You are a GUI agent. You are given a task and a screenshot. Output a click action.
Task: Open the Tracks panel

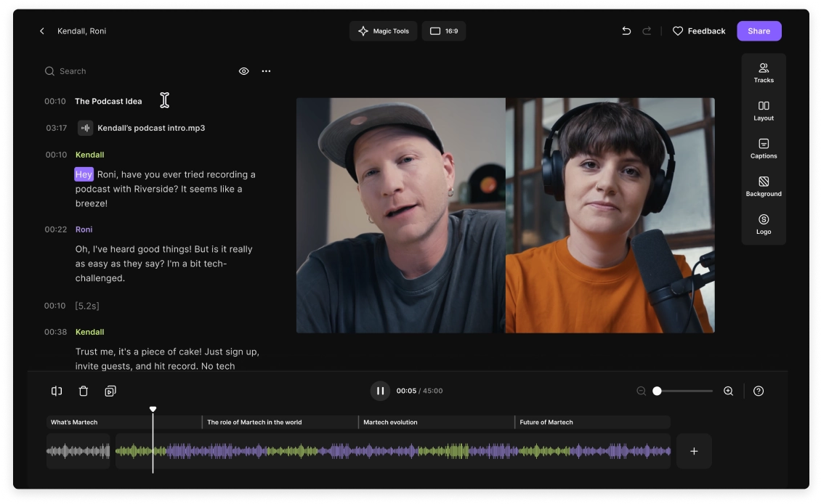point(764,72)
